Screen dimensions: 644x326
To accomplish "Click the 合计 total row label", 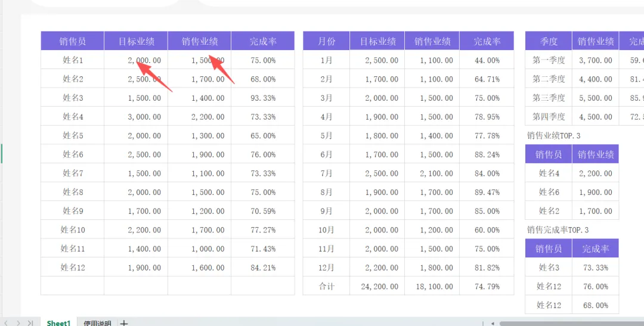I will 327,286.
